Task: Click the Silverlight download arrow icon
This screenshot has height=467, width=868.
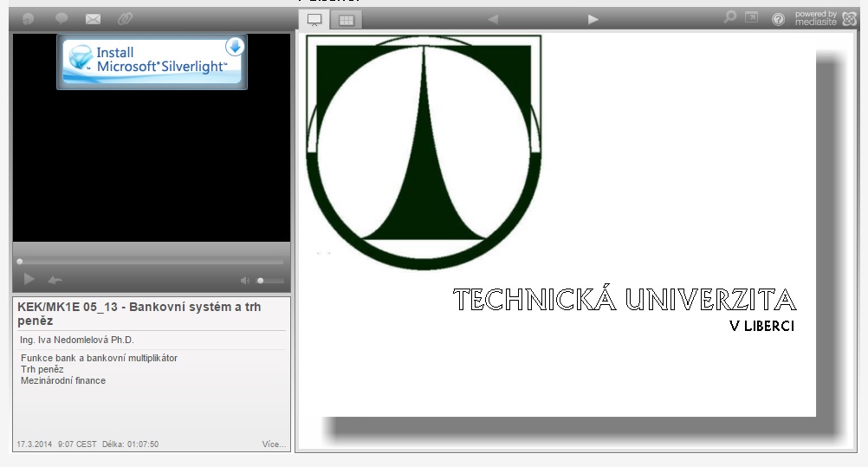Action: tap(235, 47)
